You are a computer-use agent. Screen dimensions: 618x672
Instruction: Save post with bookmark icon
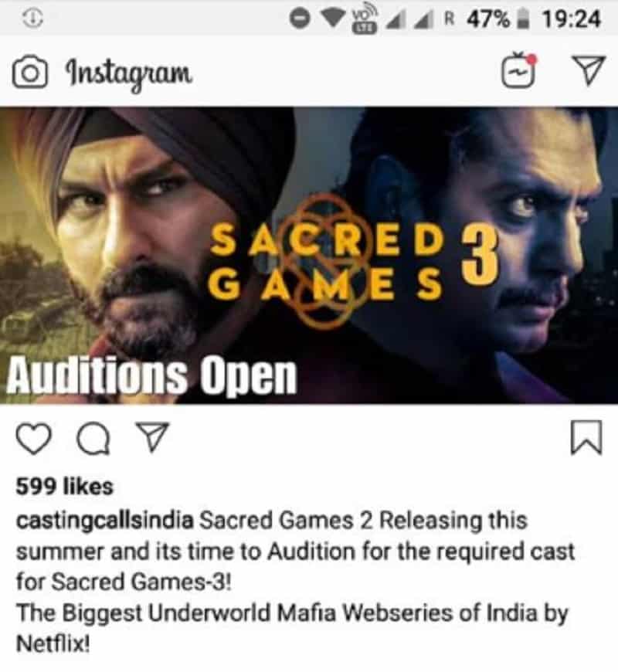tap(587, 437)
